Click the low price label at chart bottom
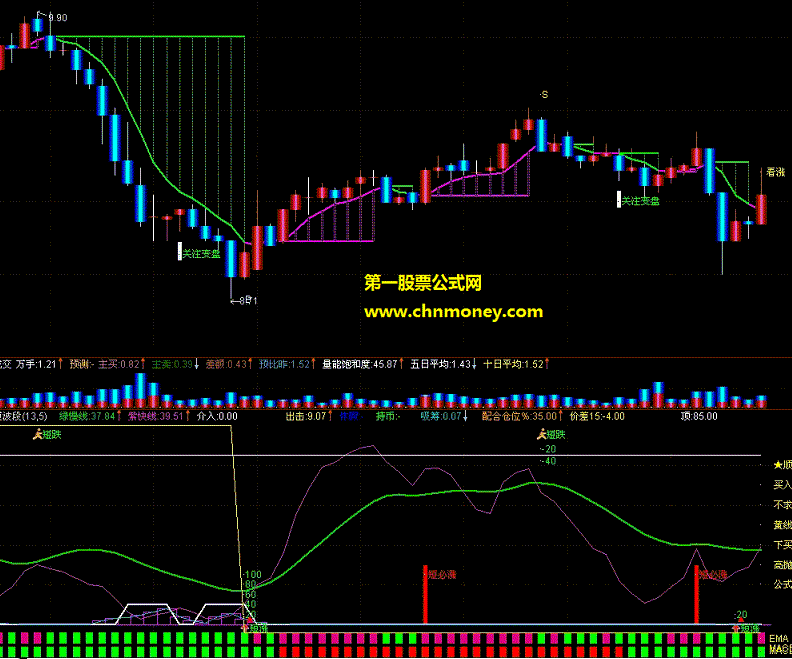The height and width of the screenshot is (659, 792). pos(248,301)
